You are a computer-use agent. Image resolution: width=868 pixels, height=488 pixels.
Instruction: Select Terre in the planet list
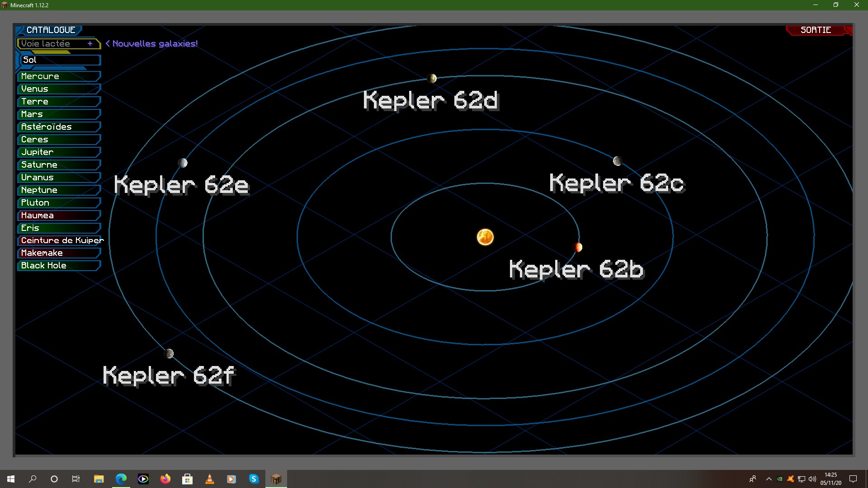(59, 101)
